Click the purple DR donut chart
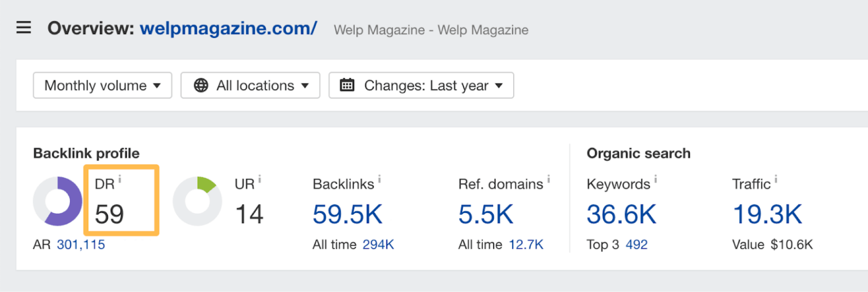Image resolution: width=868 pixels, height=292 pixels. (x=57, y=200)
